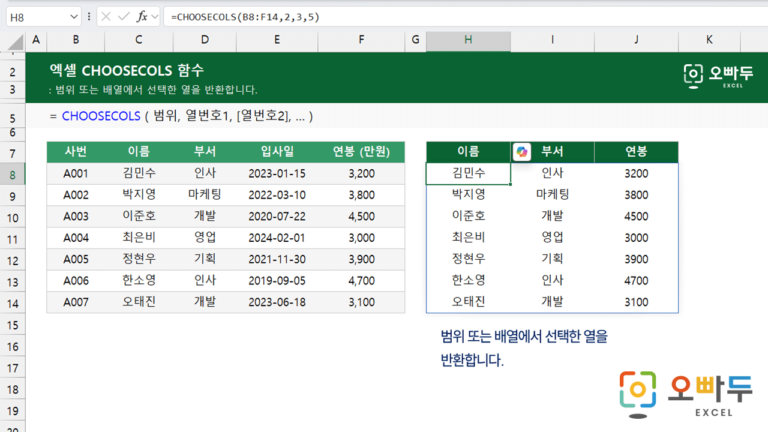Select column header J
Viewport: 768px width, 432px height.
636,40
